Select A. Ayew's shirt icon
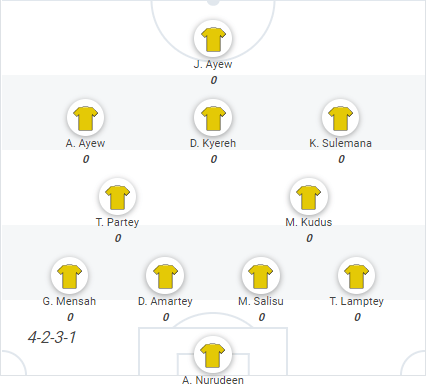The height and width of the screenshot is (387, 429). point(85,118)
